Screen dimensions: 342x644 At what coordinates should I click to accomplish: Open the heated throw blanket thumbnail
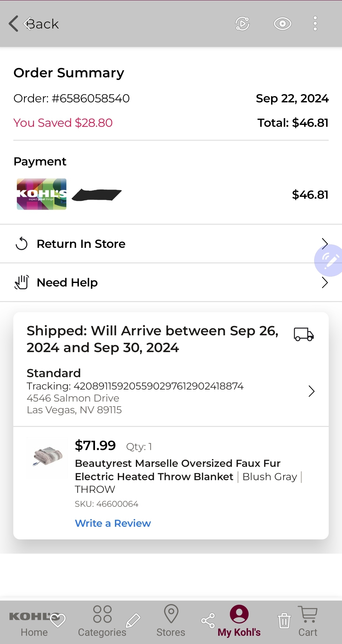[x=47, y=457]
